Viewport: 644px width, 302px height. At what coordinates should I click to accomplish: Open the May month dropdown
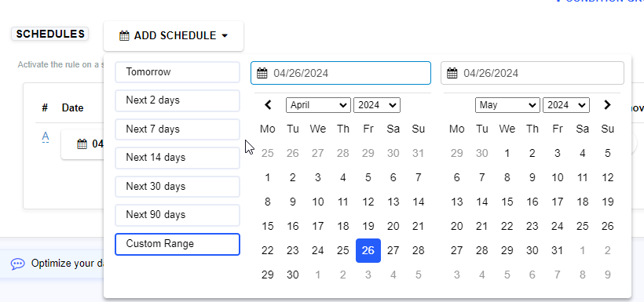[x=507, y=105]
